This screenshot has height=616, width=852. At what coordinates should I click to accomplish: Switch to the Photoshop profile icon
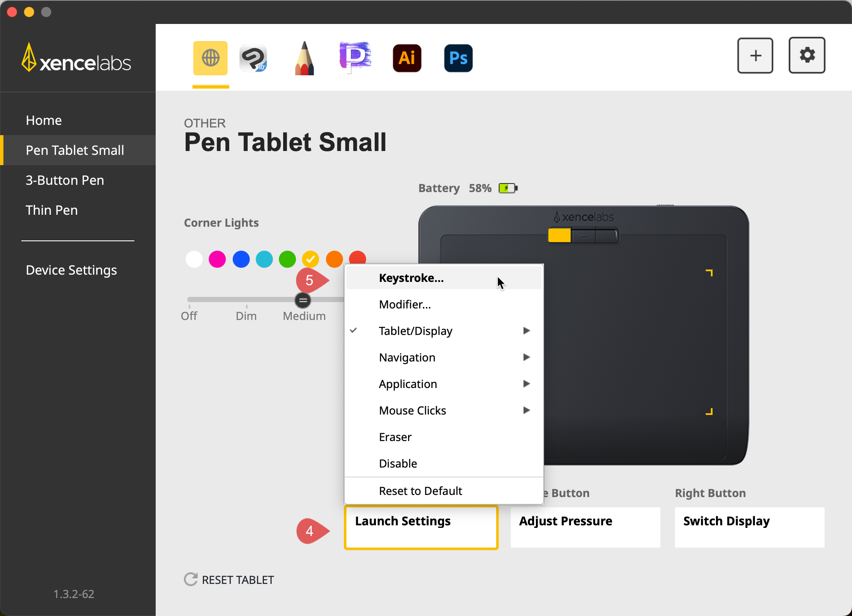pyautogui.click(x=458, y=58)
